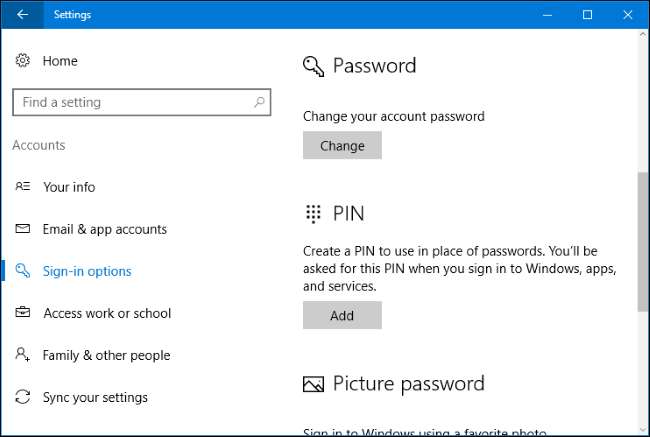Image resolution: width=650 pixels, height=437 pixels.
Task: Maximize the Settings window
Action: (x=587, y=15)
